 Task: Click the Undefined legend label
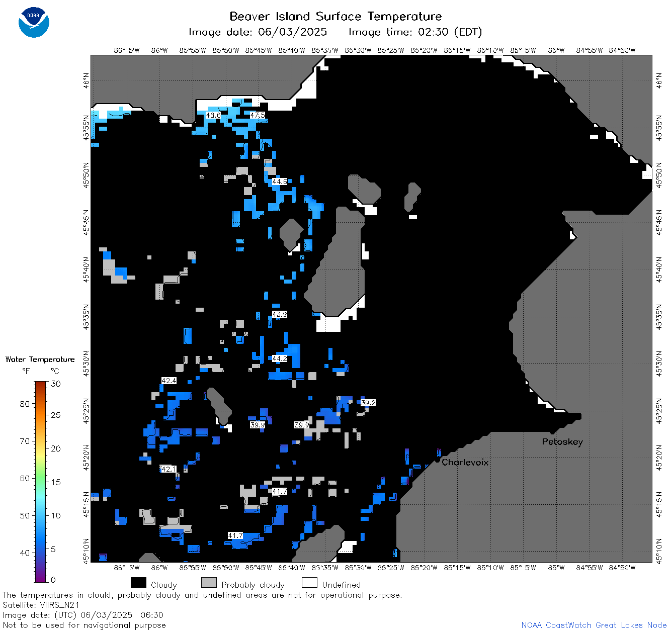(x=342, y=585)
